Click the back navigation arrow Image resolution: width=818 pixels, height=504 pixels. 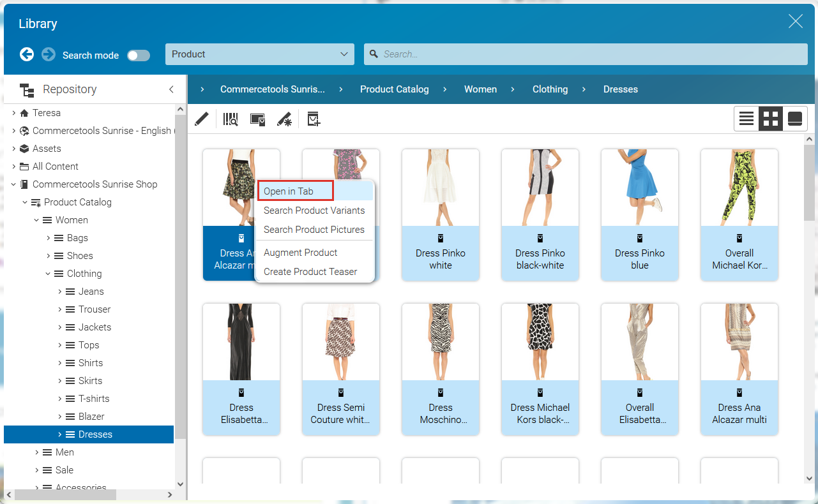27,54
